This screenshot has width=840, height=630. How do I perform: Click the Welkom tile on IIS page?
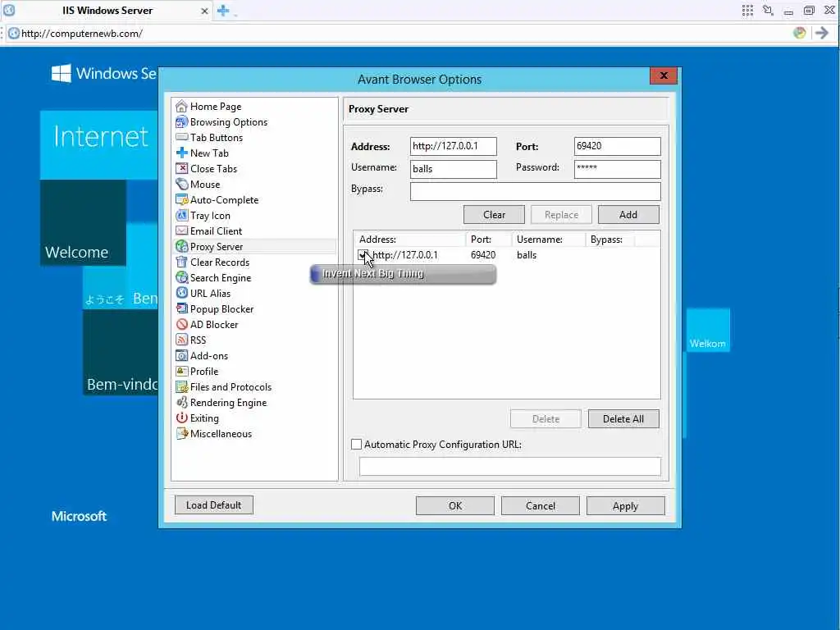[x=708, y=330]
